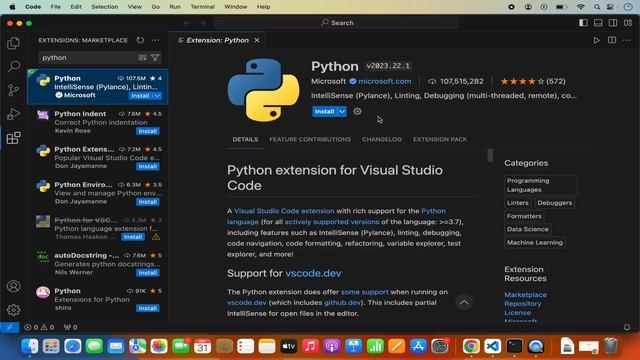Open the App Store from Dock
The width and height of the screenshot is (640, 360).
(x=418, y=346)
